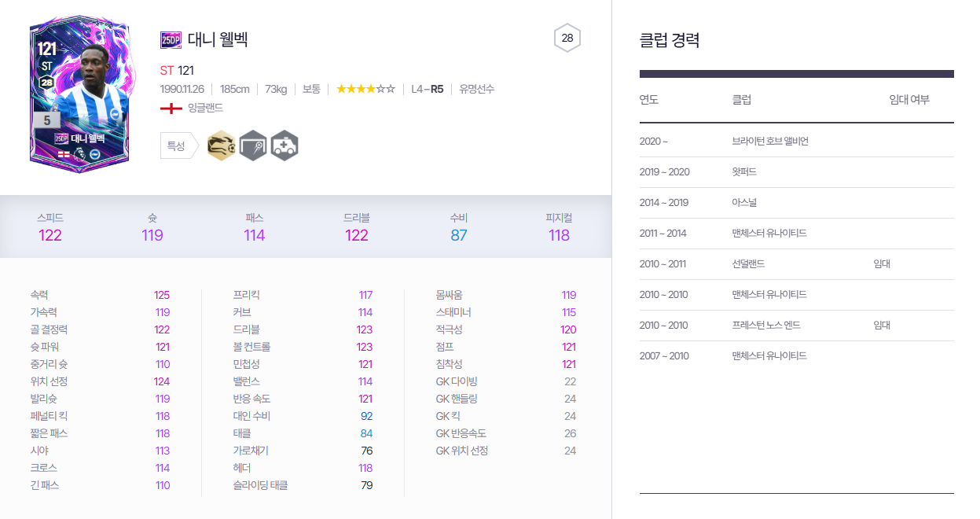980x519 pixels.
Task: Click the 임대 여부 column header
Action: click(x=909, y=100)
